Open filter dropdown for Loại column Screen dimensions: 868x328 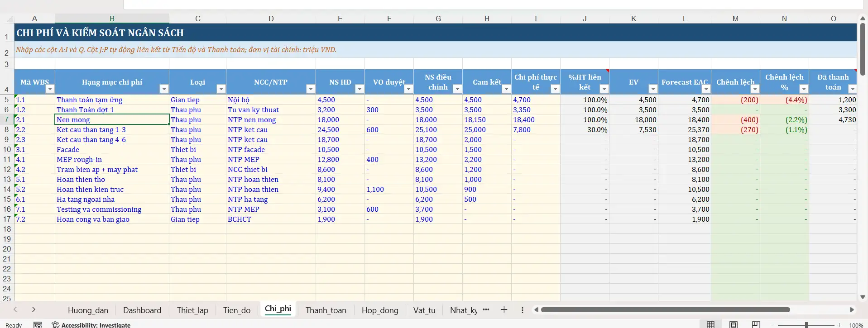click(x=221, y=89)
